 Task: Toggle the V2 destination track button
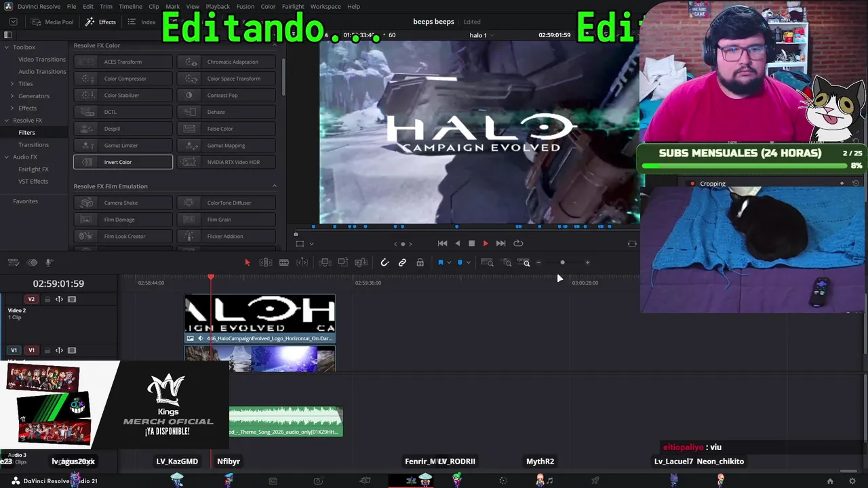pos(31,300)
